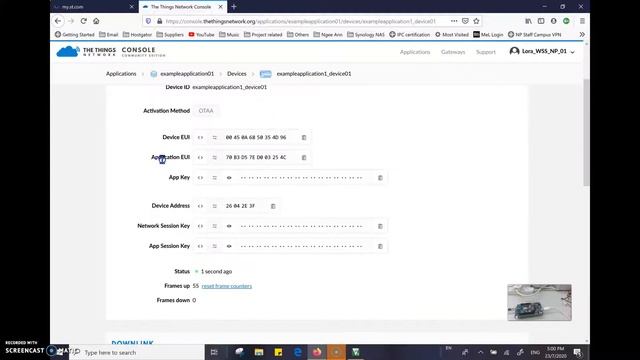The image size is (640, 360).
Task: Toggle hex view for Application EUI
Action: pyautogui.click(x=200, y=158)
